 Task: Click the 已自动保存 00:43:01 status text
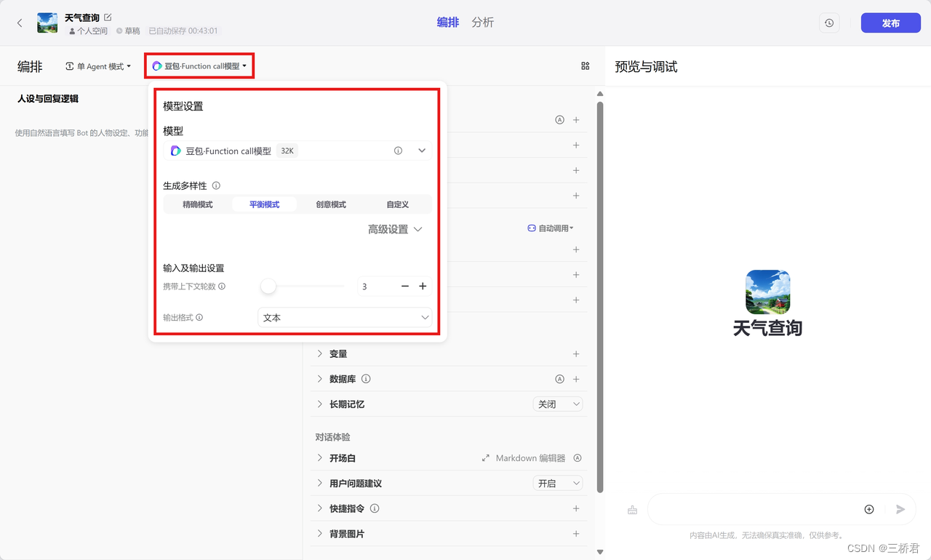183,31
